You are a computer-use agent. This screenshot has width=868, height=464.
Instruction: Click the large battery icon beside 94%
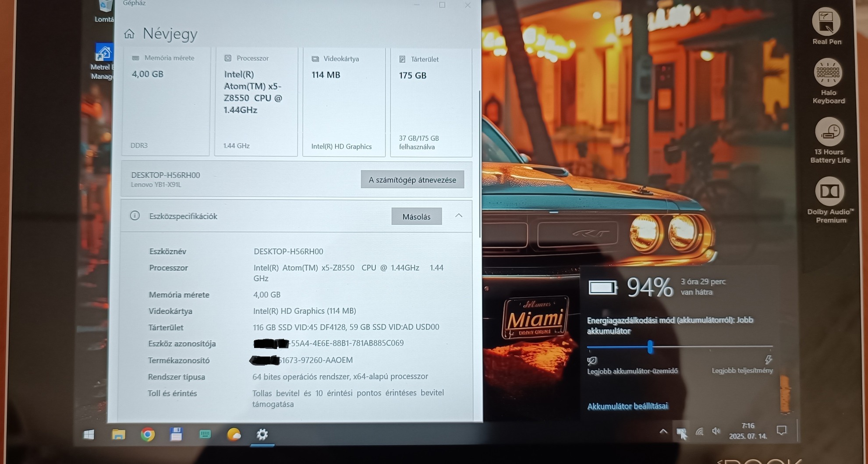[603, 287]
